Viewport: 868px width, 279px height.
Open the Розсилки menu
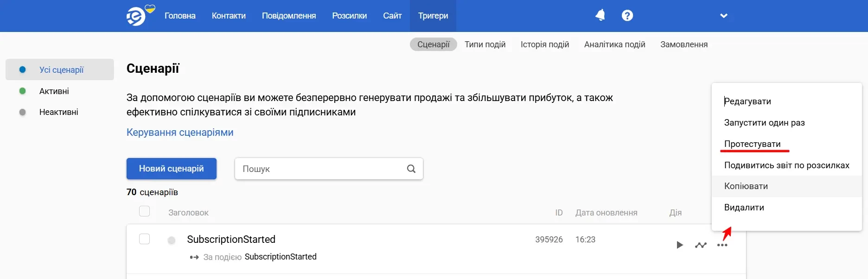pyautogui.click(x=349, y=16)
